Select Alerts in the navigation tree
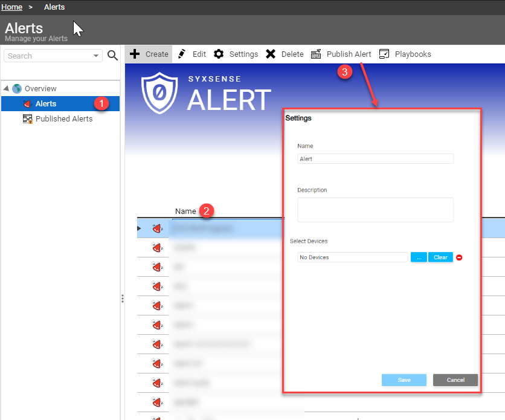The height and width of the screenshot is (420, 505). tap(45, 104)
